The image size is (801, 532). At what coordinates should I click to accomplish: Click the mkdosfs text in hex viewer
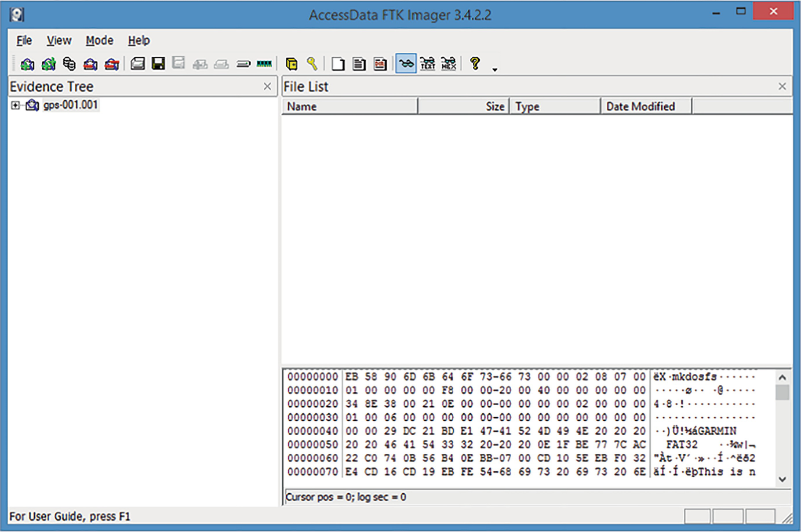click(694, 377)
